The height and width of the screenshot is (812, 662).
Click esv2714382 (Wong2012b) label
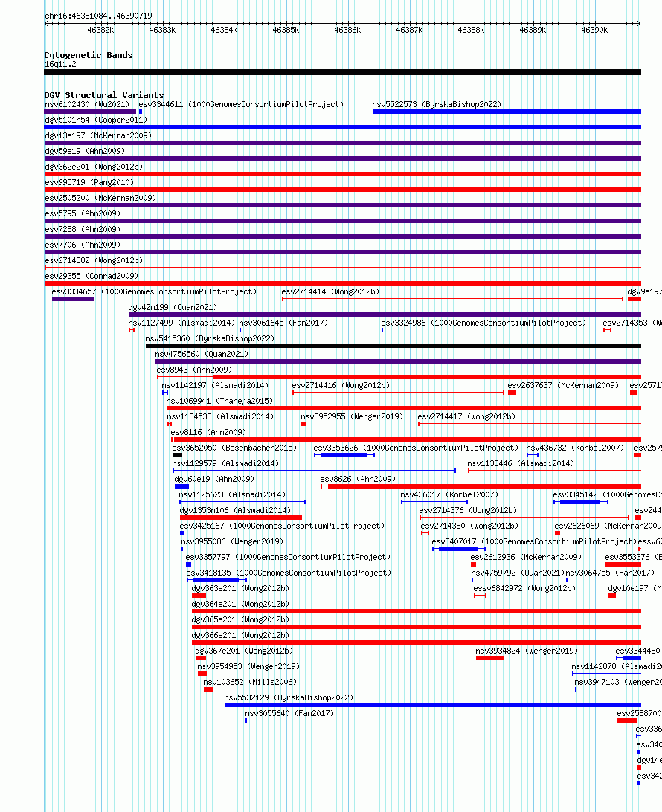[x=94, y=260]
